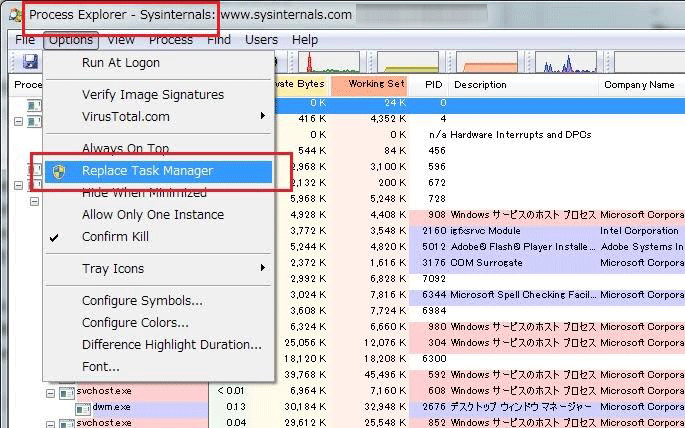Click the Save floppy disk toolbar icon

[x=30, y=62]
